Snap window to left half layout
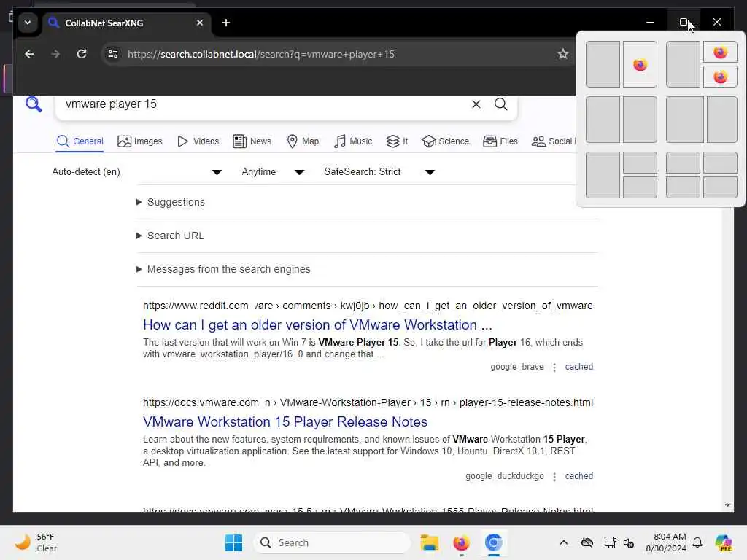This screenshot has height=560, width=747. coord(603,64)
